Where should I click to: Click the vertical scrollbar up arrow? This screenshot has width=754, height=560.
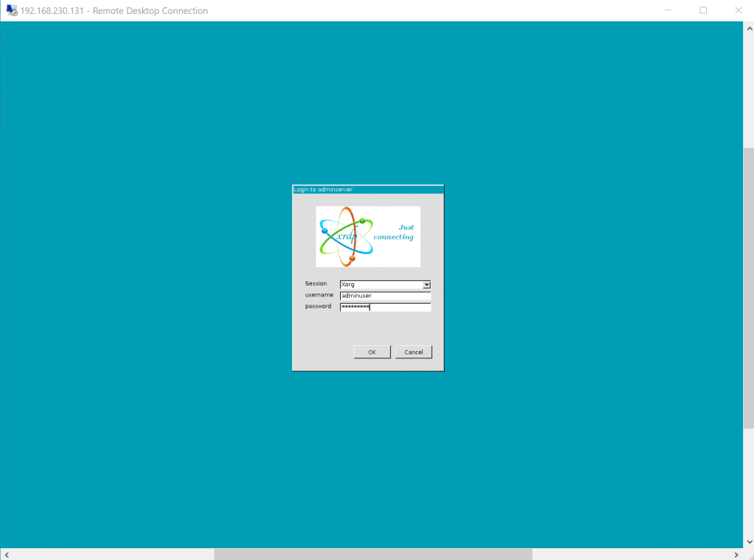[749, 29]
